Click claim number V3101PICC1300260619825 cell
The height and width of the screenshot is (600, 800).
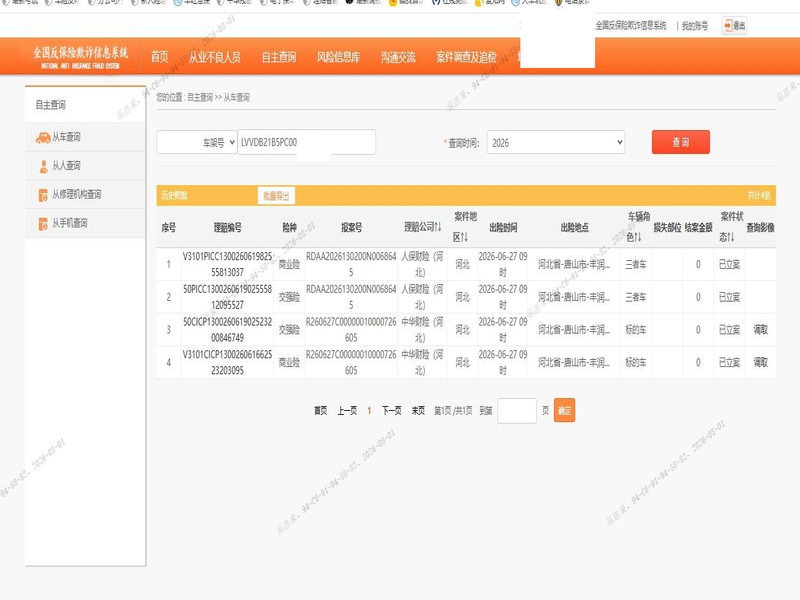228,264
